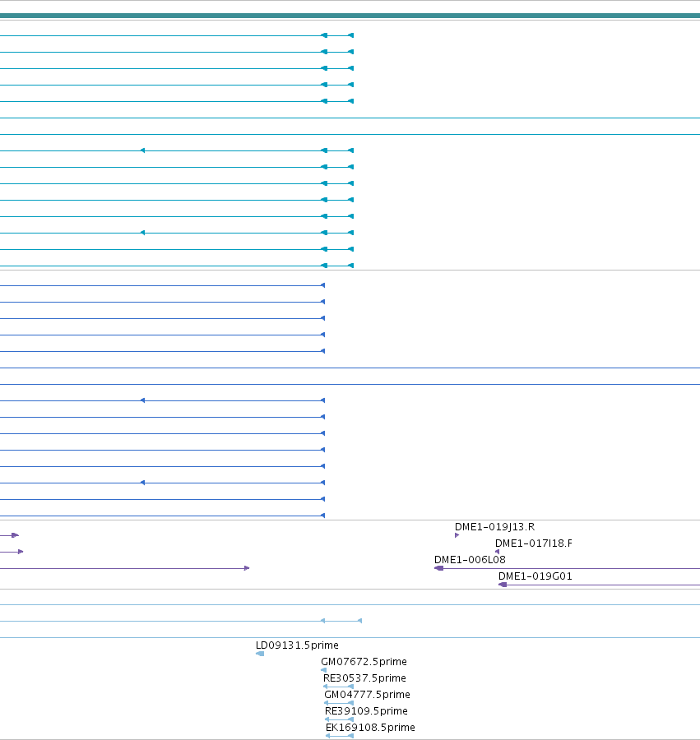Screen dimensions: 700x740
Task: Click the arrow glyph under LD09131.5prime
Action: 260,654
